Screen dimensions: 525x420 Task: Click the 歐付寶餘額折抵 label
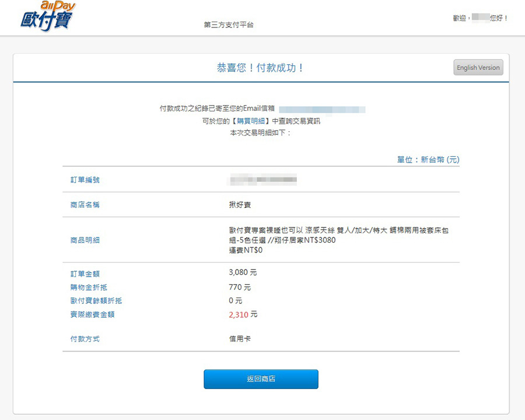pos(96,301)
